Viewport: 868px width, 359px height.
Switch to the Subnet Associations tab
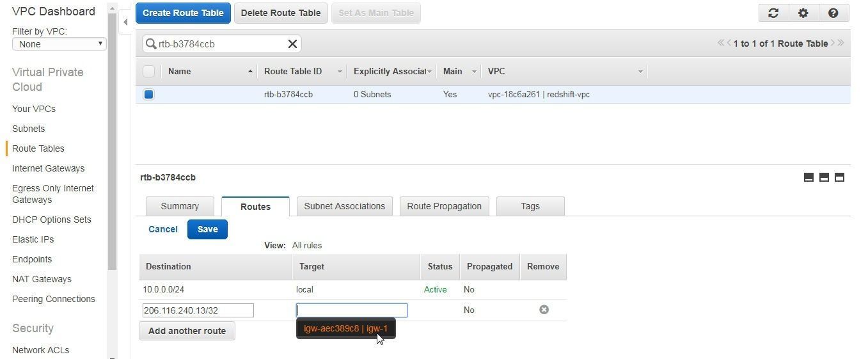tap(344, 206)
